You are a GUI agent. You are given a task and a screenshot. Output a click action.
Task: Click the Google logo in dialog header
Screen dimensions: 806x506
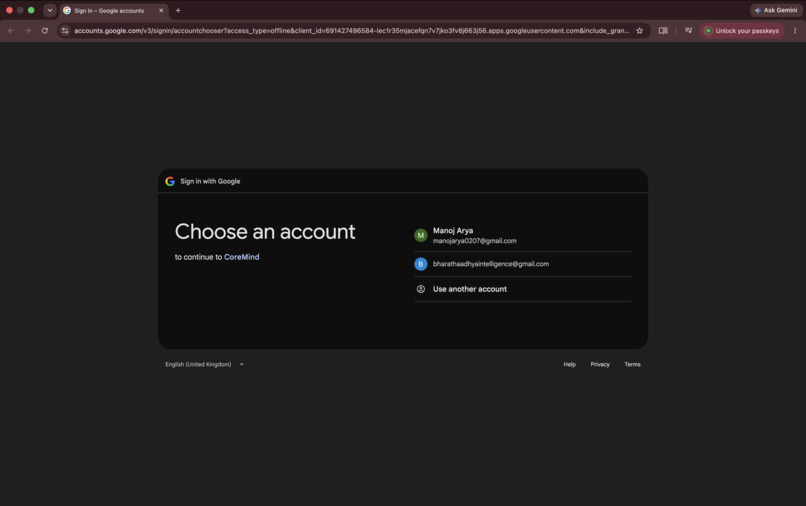tap(170, 181)
